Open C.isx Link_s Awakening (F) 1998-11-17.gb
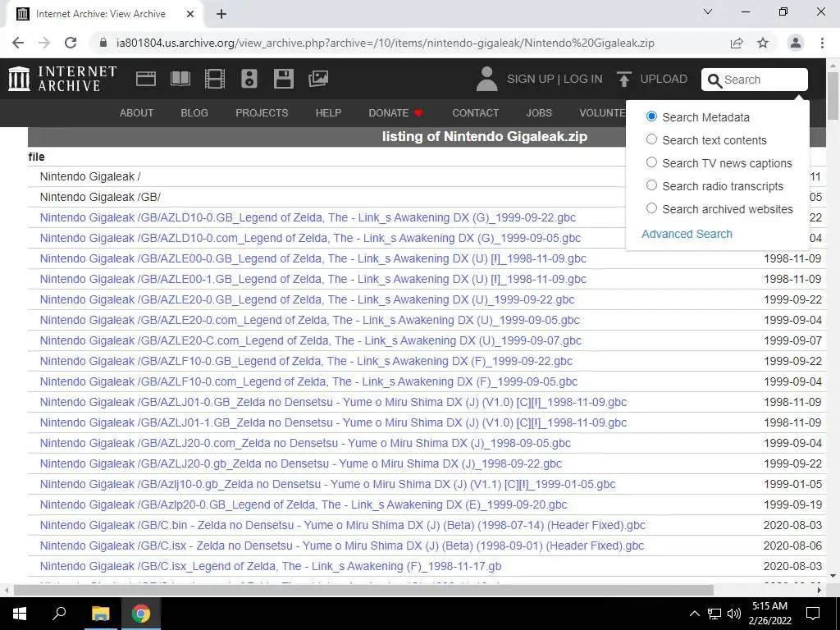Viewport: 840px width, 630px height. click(x=271, y=566)
